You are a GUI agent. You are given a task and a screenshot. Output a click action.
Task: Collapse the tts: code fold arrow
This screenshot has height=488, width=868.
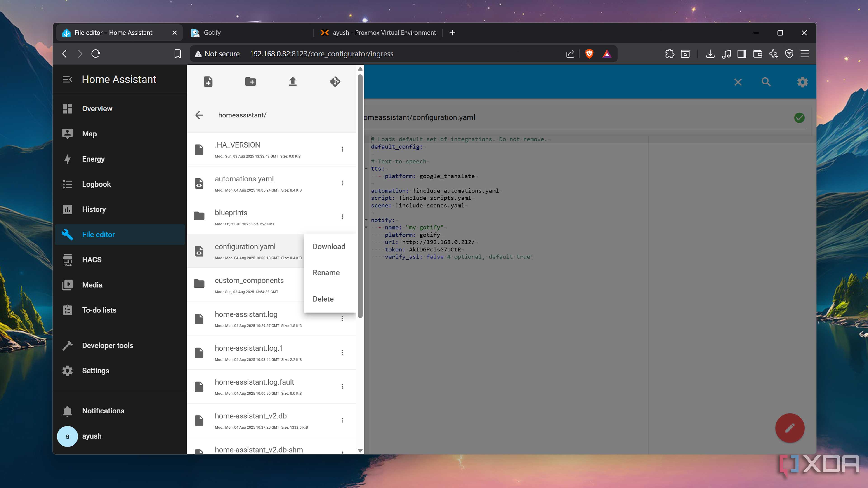point(366,169)
